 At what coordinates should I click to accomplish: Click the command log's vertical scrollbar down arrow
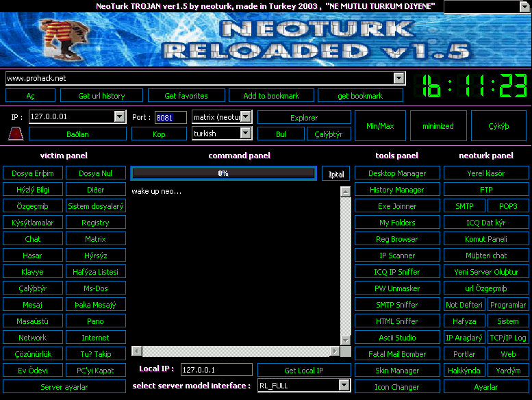[345, 340]
